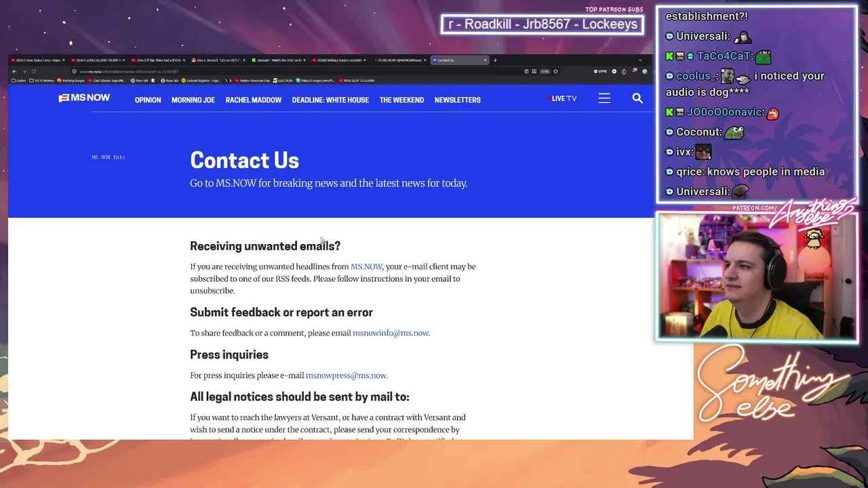Open the X bookmark in bookmarks bar

[x=227, y=81]
